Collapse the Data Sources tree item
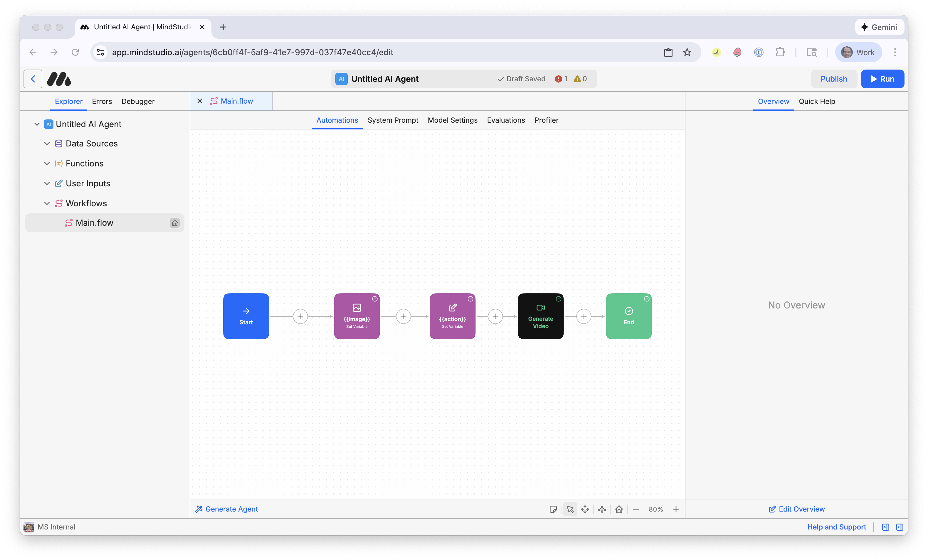This screenshot has height=560, width=928. (47, 144)
